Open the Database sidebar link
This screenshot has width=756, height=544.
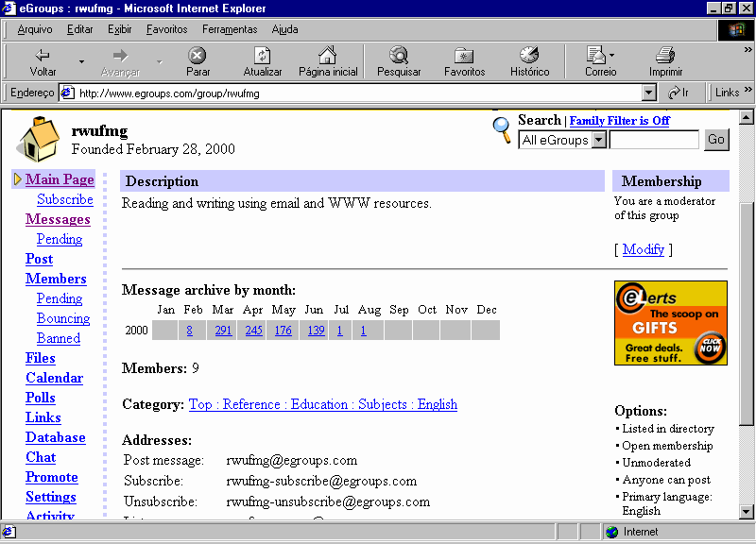pyautogui.click(x=56, y=437)
